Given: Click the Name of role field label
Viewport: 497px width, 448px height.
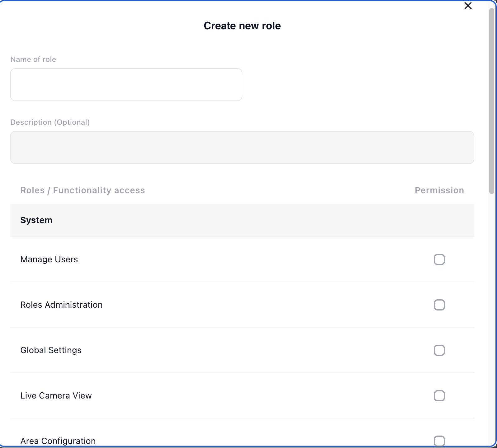Looking at the screenshot, I should [33, 59].
